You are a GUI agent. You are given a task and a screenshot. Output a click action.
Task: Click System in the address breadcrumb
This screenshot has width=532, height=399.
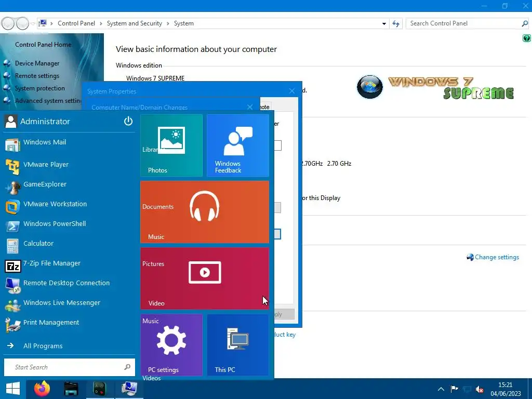[184, 23]
